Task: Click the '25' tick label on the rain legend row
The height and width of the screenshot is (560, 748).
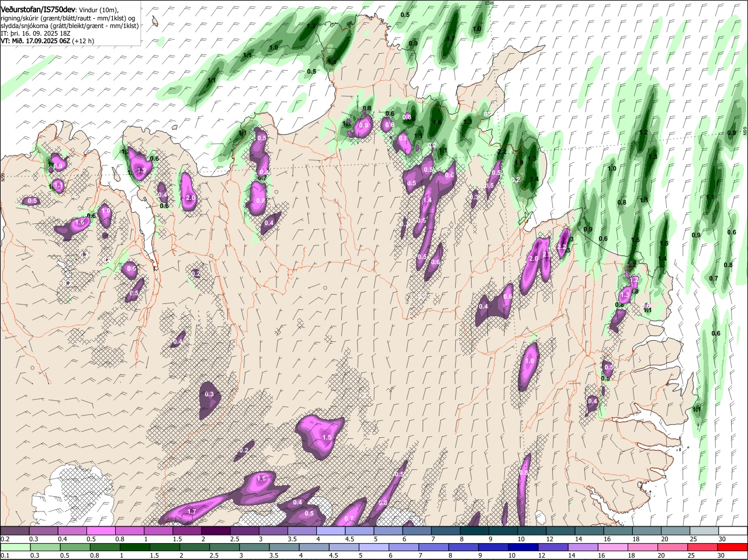Action: pyautogui.click(x=691, y=555)
